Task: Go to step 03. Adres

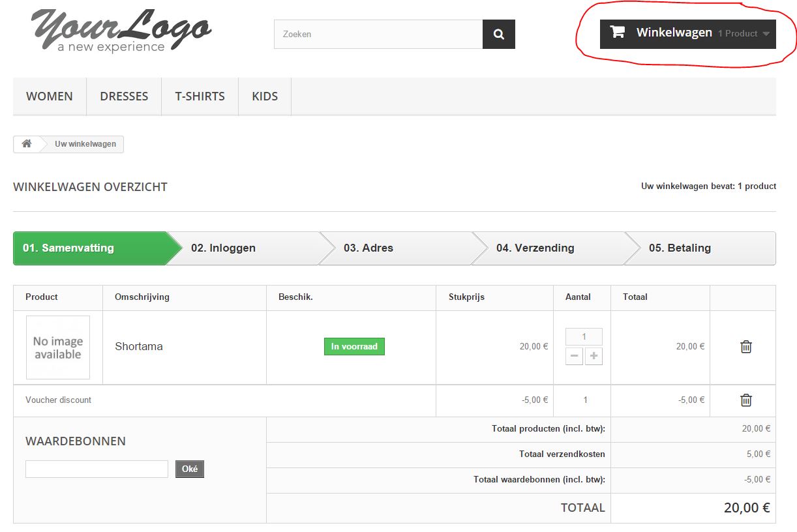Action: click(395, 248)
